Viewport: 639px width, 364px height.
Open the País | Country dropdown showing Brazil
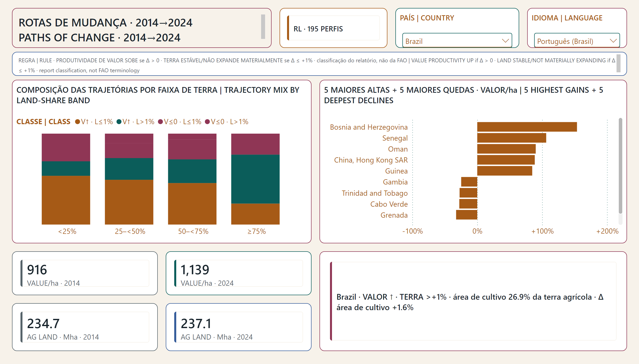[457, 40]
